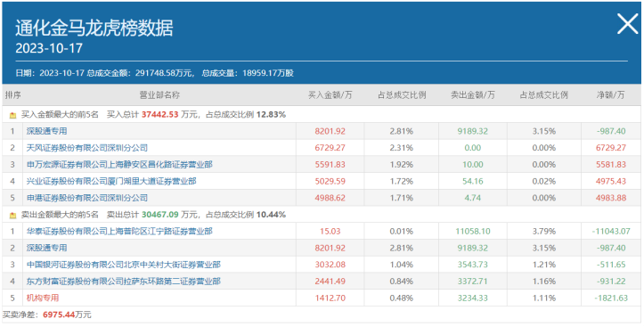
Task: Click 深股通专用 in sell list
Action: pos(47,248)
